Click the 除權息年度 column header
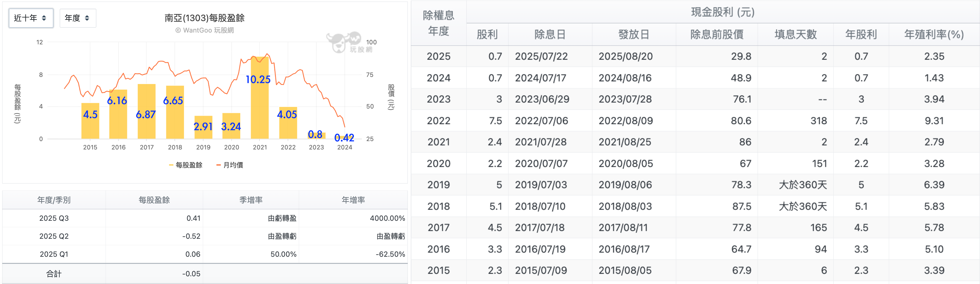 (x=439, y=23)
